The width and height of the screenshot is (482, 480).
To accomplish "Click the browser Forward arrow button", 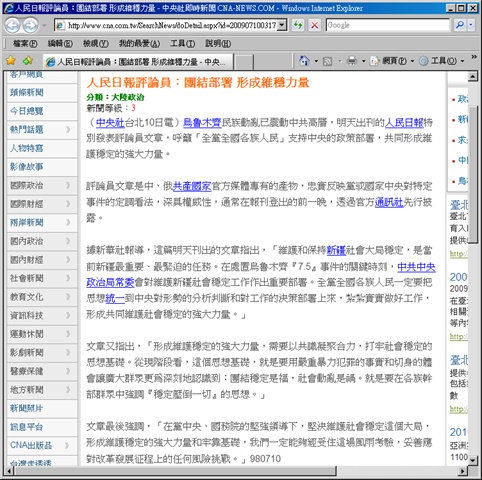I will pyautogui.click(x=30, y=25).
